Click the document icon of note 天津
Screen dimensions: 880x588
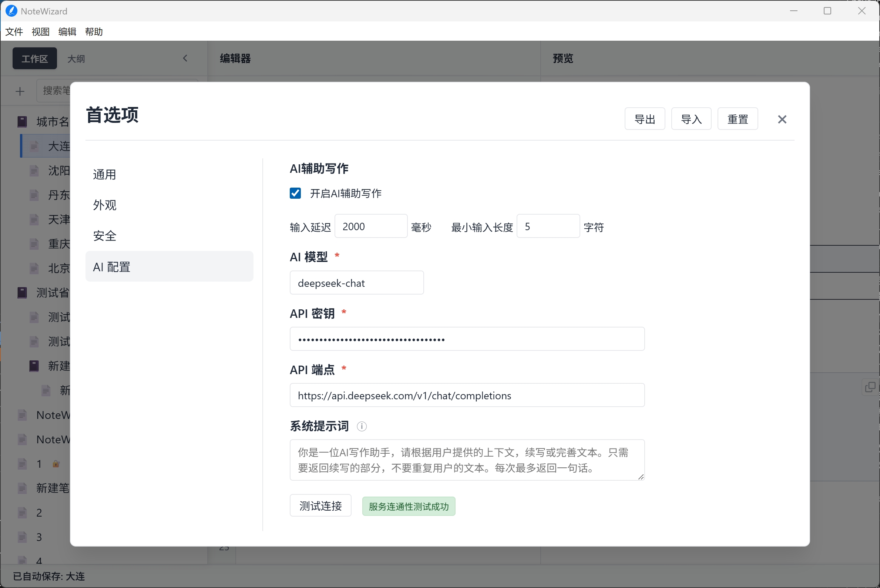tap(34, 219)
